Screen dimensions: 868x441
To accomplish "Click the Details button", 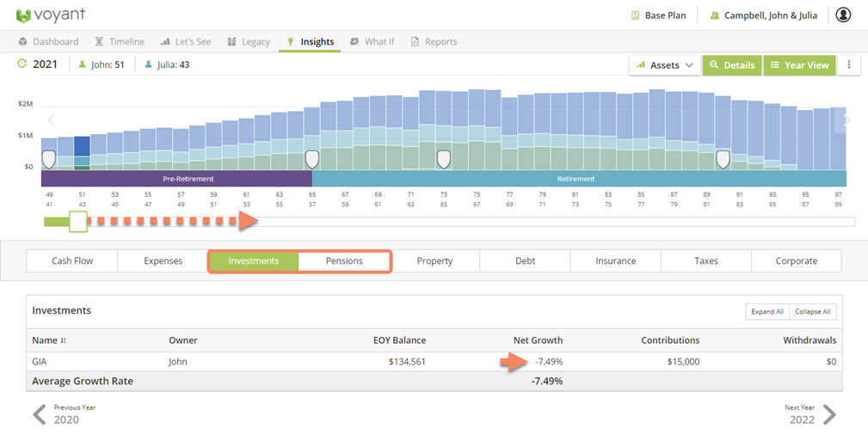I will 732,65.
